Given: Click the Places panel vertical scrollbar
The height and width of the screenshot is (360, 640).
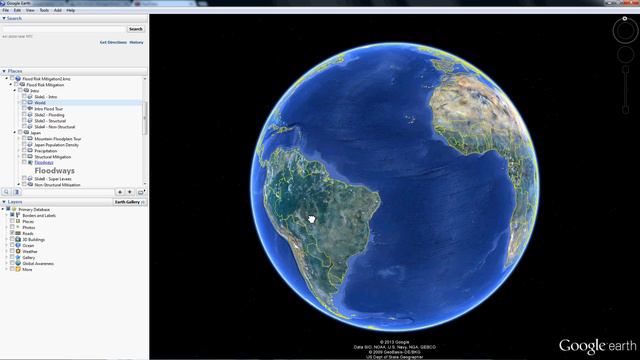Looking at the screenshot, I should point(144,118).
